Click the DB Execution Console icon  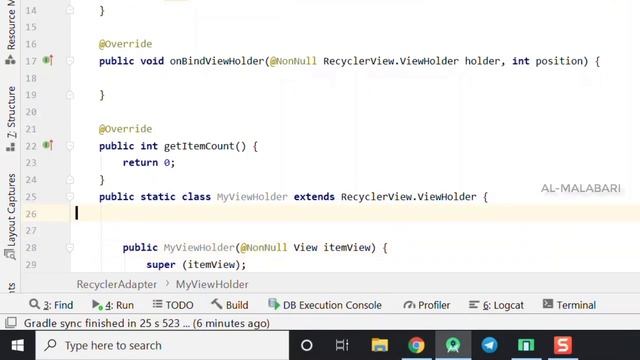(x=273, y=304)
